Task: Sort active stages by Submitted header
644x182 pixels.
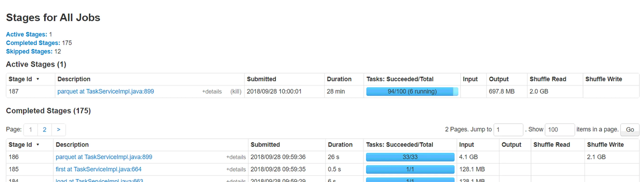Action: click(261, 79)
